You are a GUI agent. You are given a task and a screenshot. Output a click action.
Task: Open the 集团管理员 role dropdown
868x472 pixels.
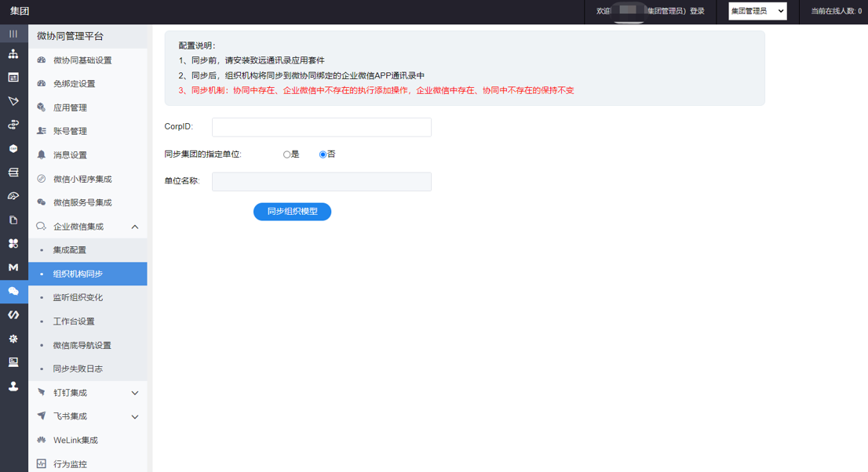pyautogui.click(x=757, y=11)
